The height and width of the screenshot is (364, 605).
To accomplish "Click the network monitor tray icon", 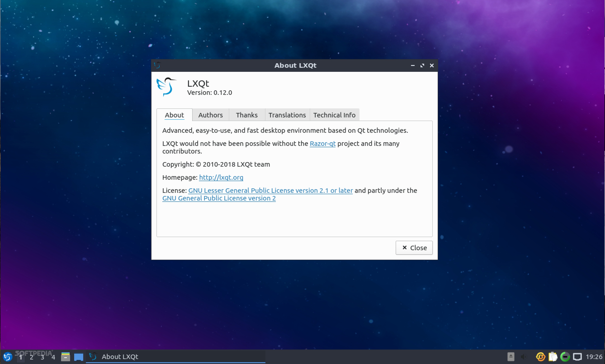I will 577,357.
